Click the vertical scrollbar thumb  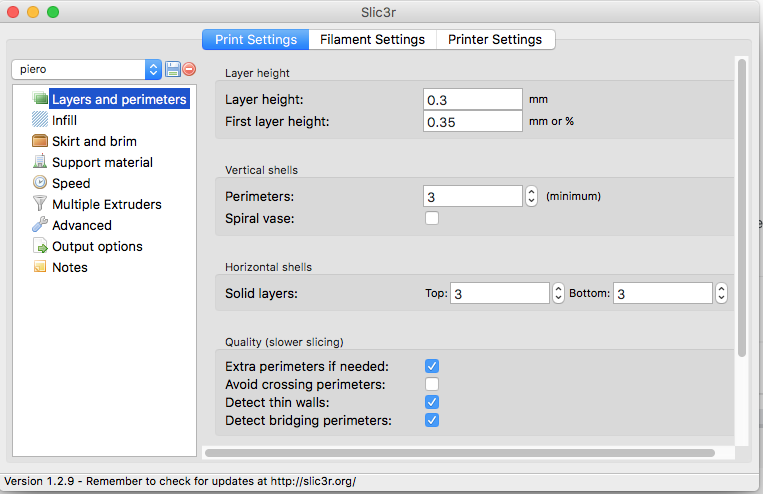click(x=742, y=208)
